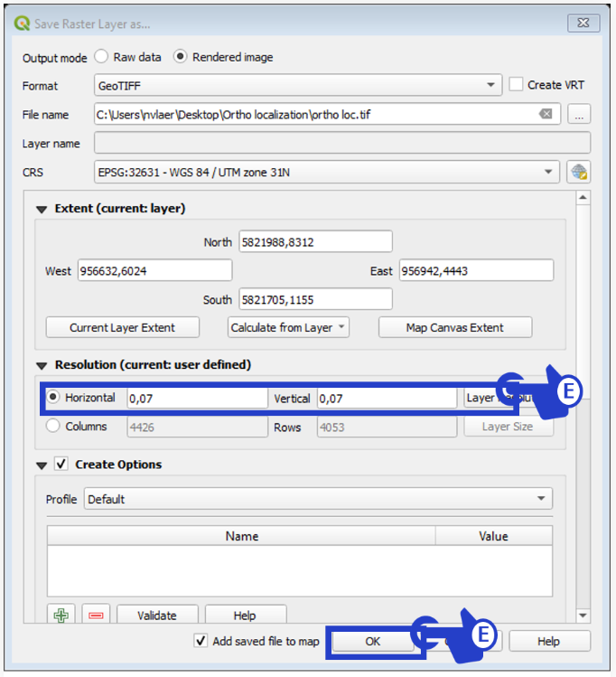
Task: Select the Rendered image output mode
Action: (181, 57)
